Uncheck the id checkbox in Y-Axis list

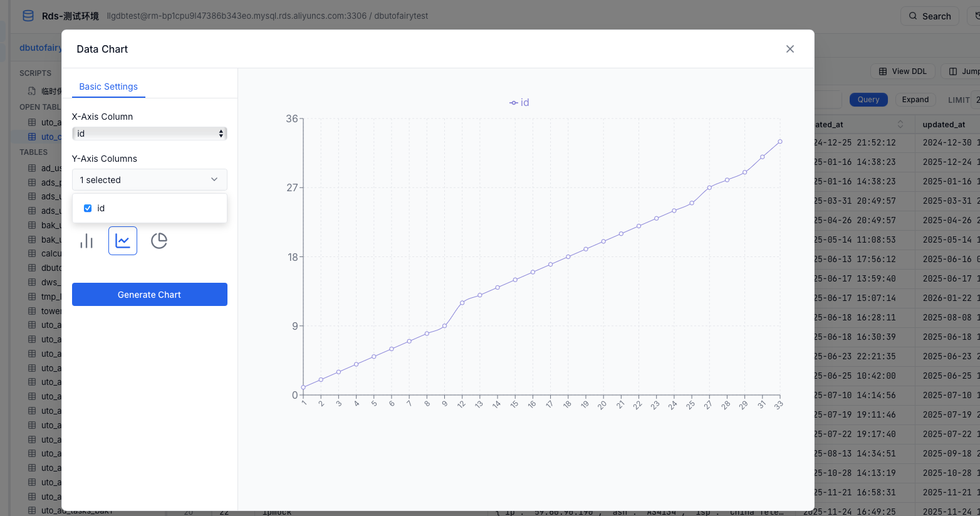[x=88, y=208]
